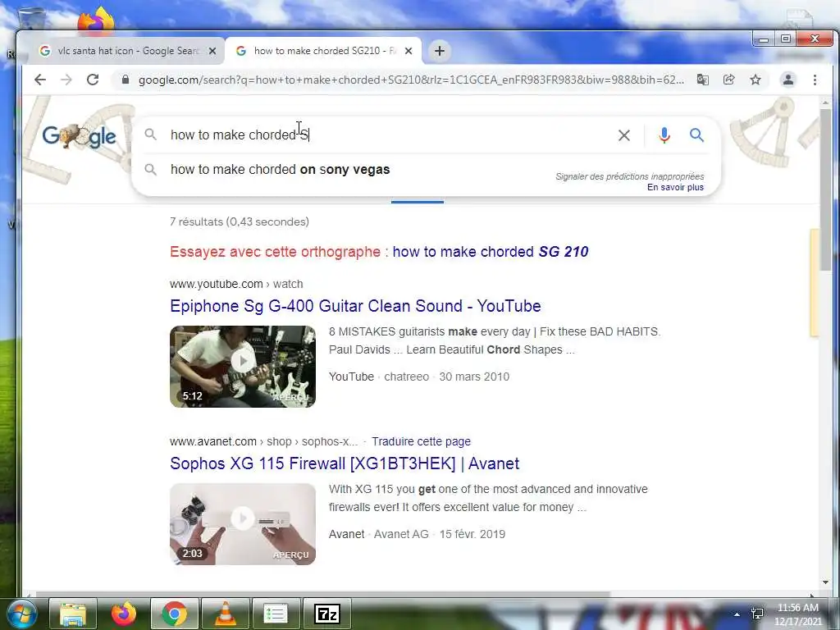Play the Epiphone guitar video thumbnail
Viewport: 840px width, 630px height.
click(x=243, y=367)
